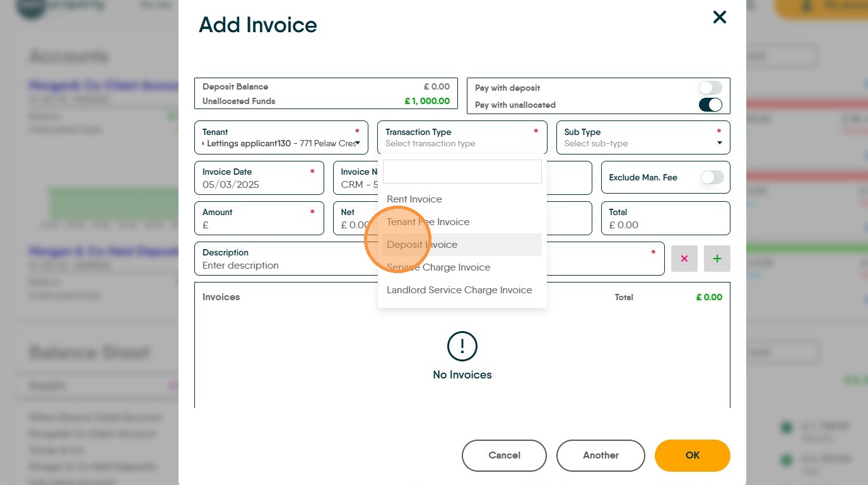Click the Another button
868x485 pixels.
click(601, 455)
